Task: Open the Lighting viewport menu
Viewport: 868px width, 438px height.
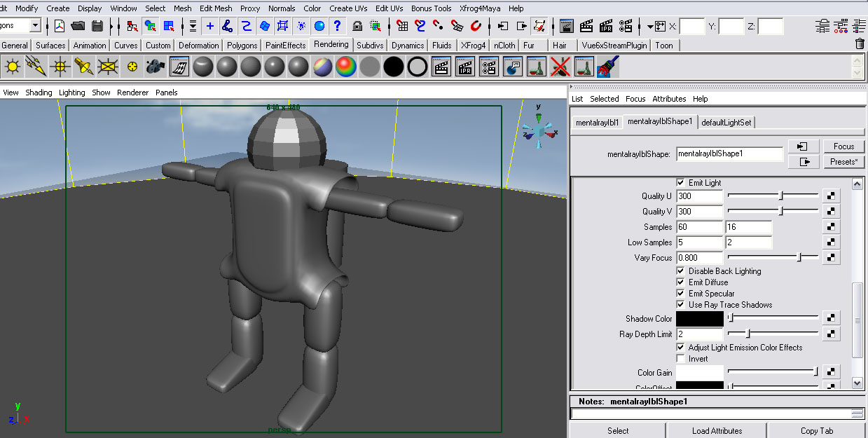Action: (71, 93)
